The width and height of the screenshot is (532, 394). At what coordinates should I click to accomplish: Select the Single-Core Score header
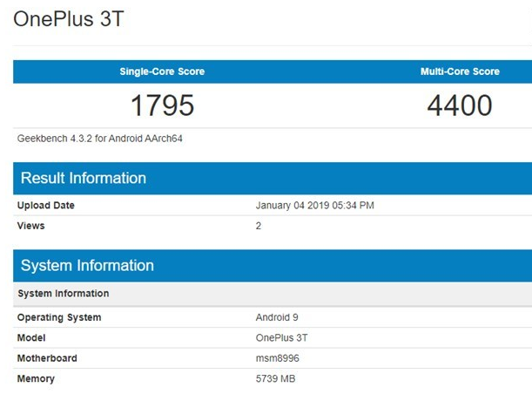click(162, 71)
